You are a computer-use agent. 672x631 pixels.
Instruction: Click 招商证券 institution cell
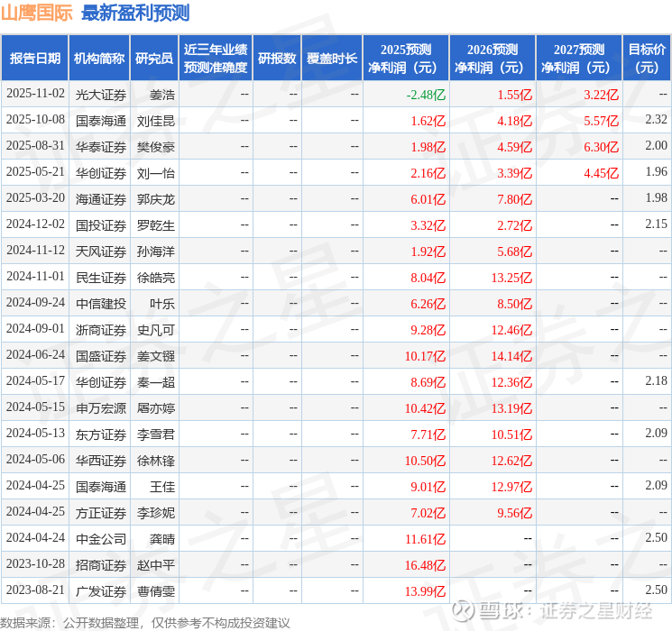tap(101, 564)
